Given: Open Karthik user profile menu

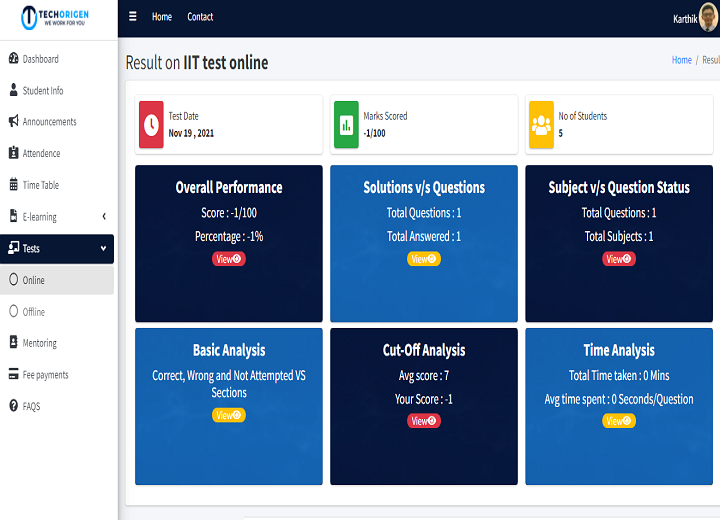Looking at the screenshot, I should (695, 18).
